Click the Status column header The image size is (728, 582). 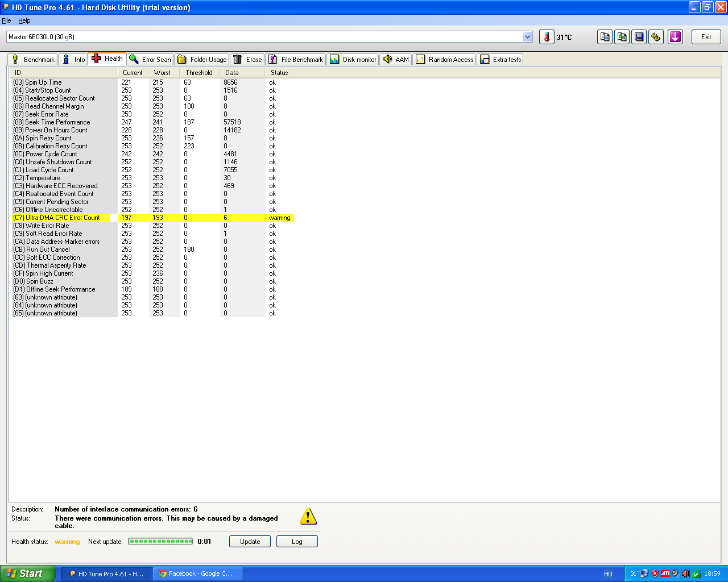279,73
